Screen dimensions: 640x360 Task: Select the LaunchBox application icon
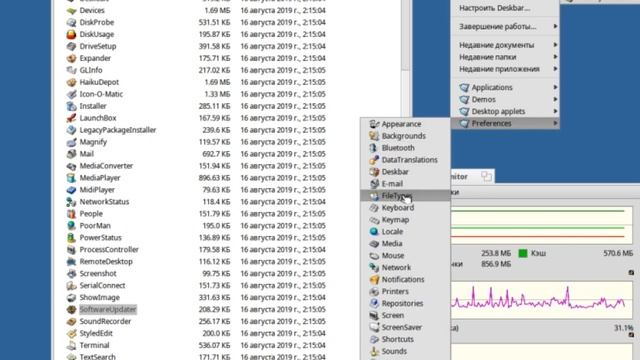[71, 118]
